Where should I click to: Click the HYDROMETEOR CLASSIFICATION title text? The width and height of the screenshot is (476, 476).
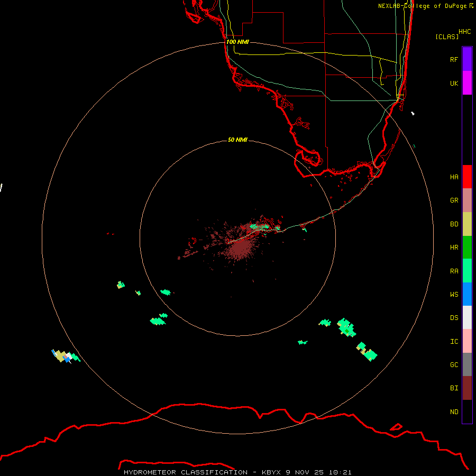186,472
